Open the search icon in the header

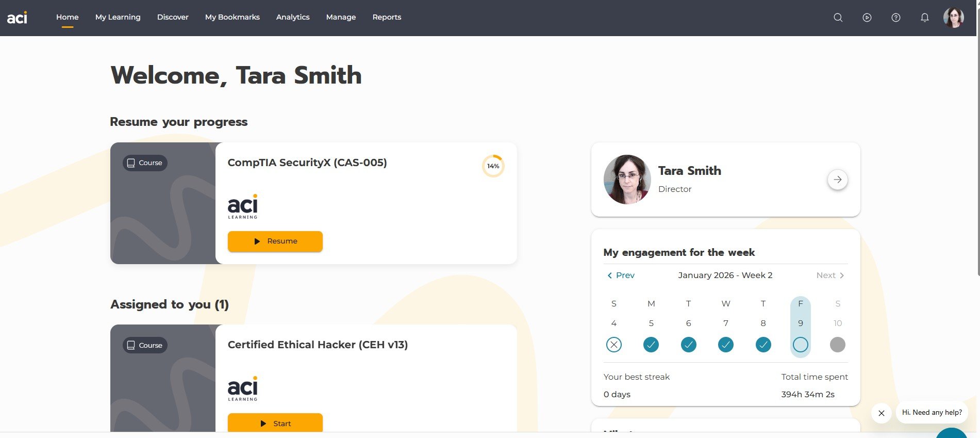coord(838,18)
